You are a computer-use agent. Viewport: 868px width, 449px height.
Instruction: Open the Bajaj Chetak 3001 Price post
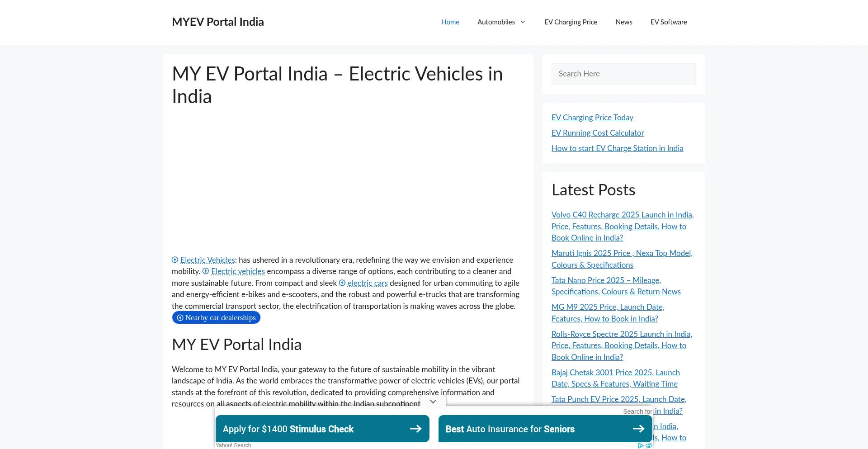616,378
